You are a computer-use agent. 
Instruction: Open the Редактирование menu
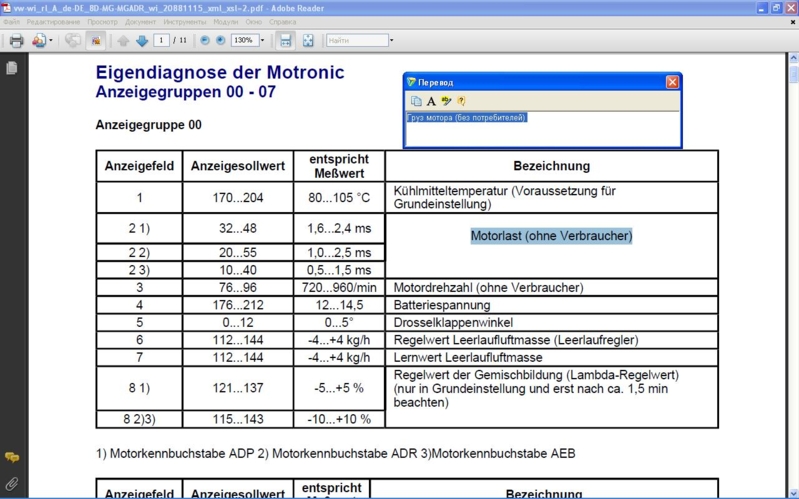(x=54, y=22)
